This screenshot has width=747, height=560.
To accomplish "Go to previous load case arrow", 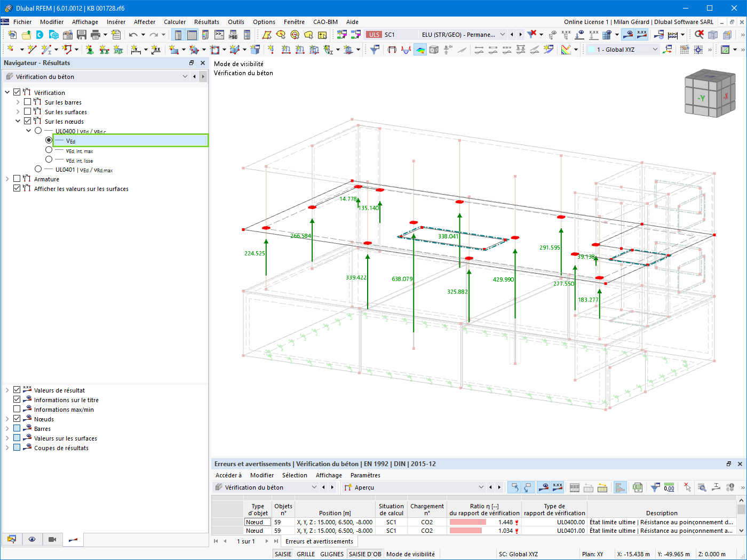I will (512, 35).
